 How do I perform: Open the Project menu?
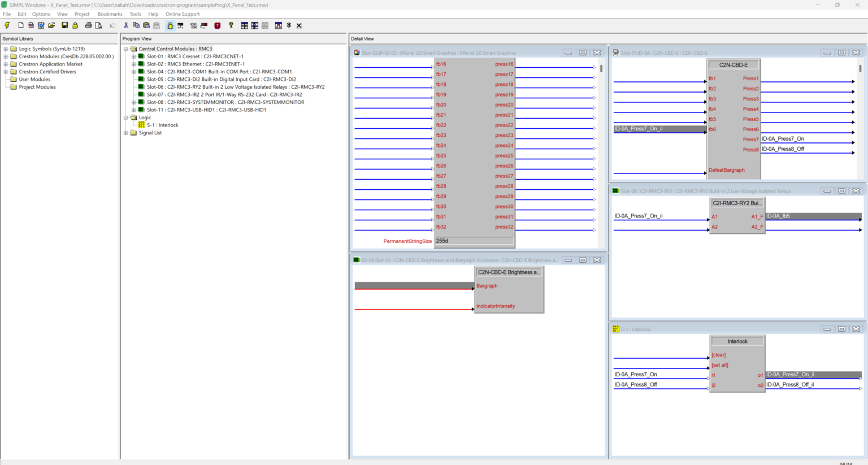coord(82,14)
